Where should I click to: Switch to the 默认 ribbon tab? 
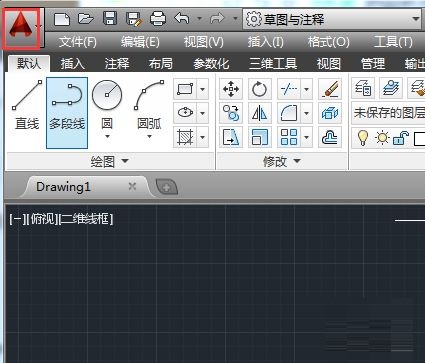coord(29,63)
